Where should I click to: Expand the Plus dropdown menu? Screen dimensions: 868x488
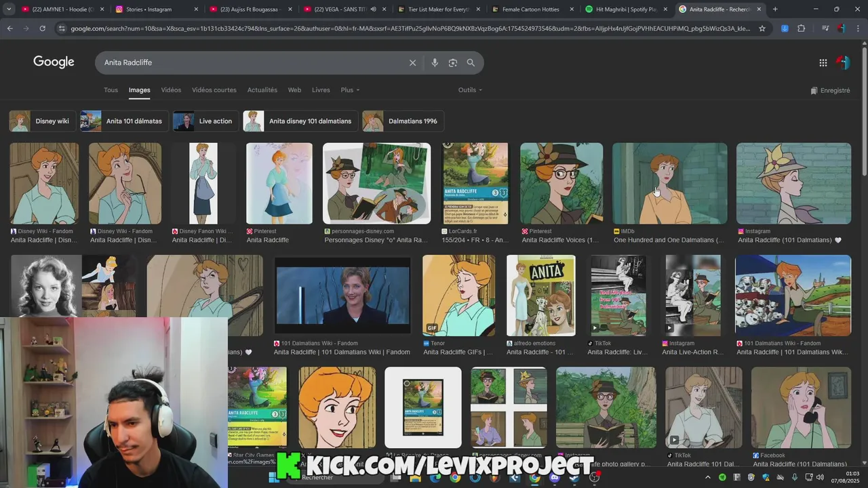(x=350, y=90)
